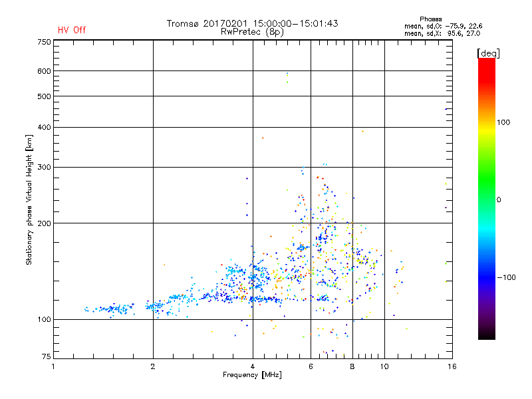Click the green data points near 600 km
The image size is (532, 399).
tap(287, 78)
